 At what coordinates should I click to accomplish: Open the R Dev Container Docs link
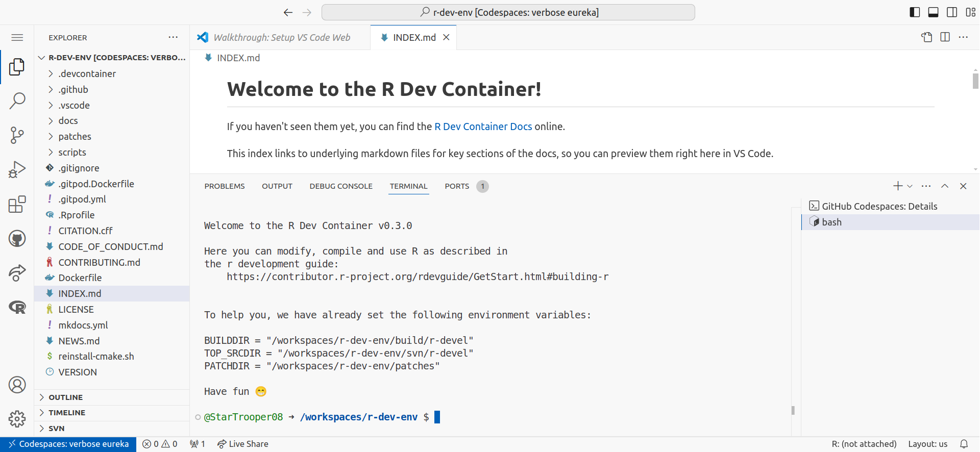tap(483, 127)
